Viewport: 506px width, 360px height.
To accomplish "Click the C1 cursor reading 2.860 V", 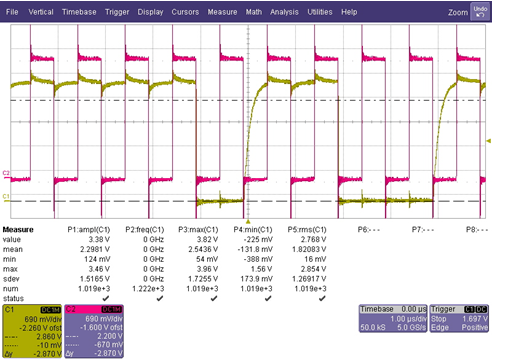I will 49,337.
